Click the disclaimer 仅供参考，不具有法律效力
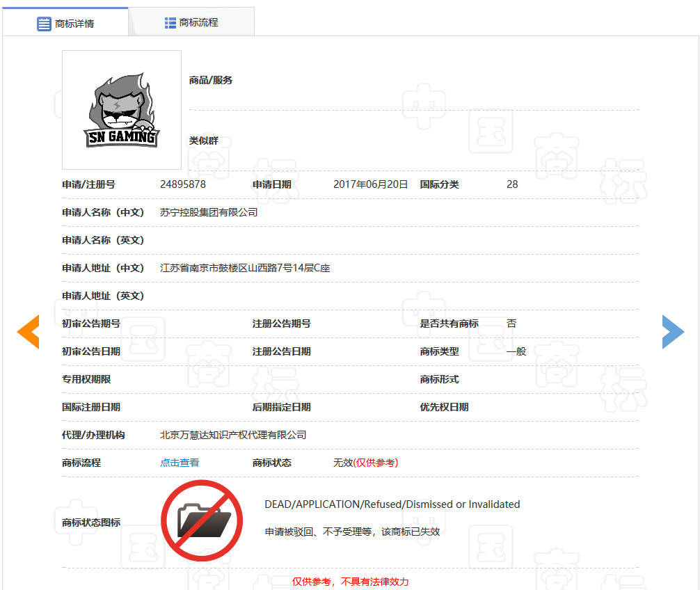Image resolution: width=700 pixels, height=590 pixels. click(351, 582)
